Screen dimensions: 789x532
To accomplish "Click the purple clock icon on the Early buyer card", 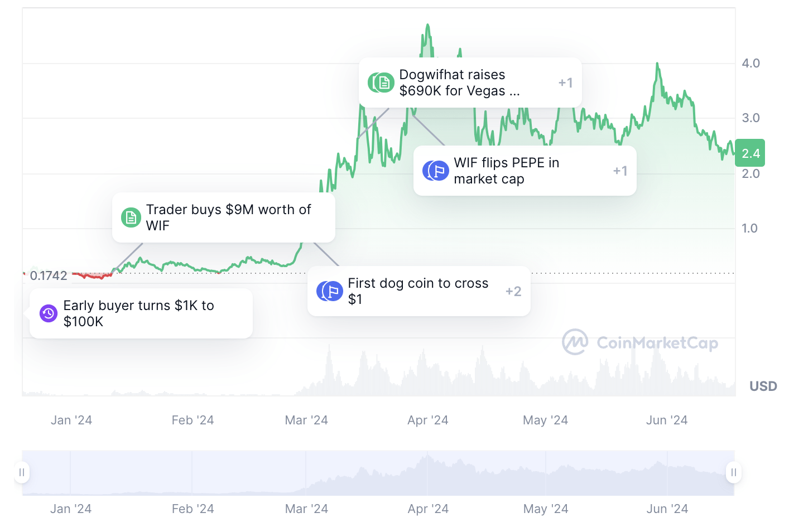I will [x=48, y=313].
